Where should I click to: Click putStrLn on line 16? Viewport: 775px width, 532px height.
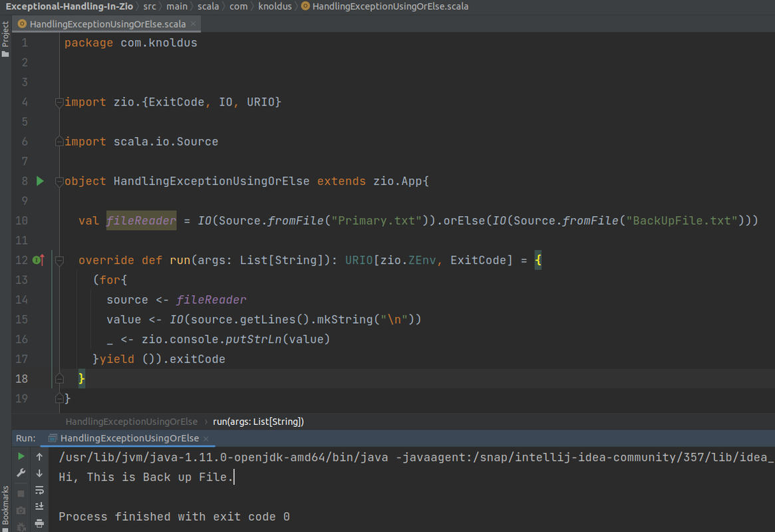pyautogui.click(x=253, y=339)
